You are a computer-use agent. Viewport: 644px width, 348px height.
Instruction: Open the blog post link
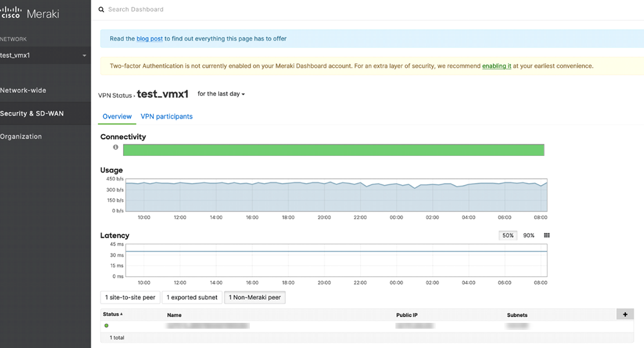point(149,39)
